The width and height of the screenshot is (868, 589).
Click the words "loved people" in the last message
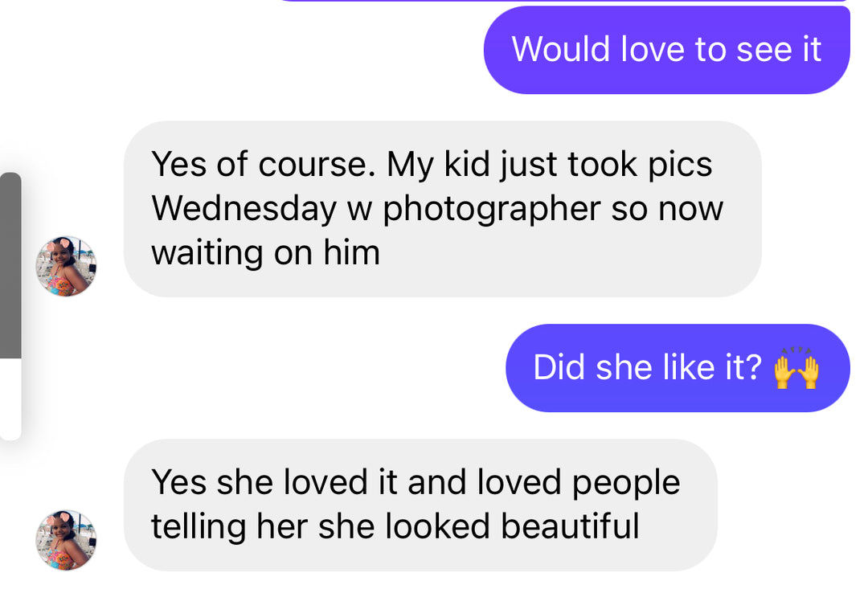[x=579, y=482]
